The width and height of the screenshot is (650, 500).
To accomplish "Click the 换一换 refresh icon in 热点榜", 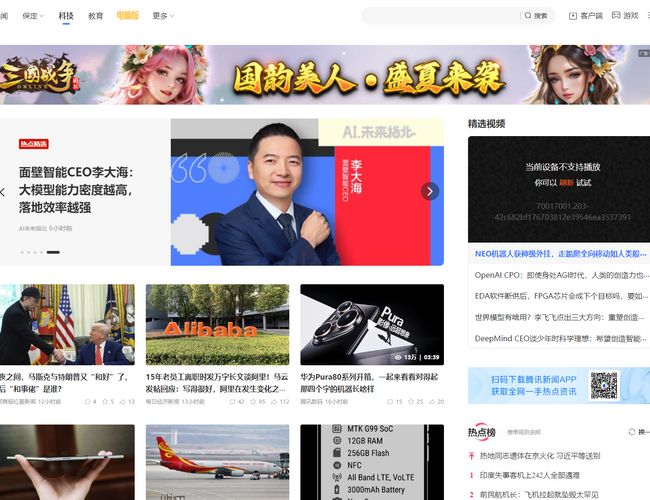I will pos(632,432).
